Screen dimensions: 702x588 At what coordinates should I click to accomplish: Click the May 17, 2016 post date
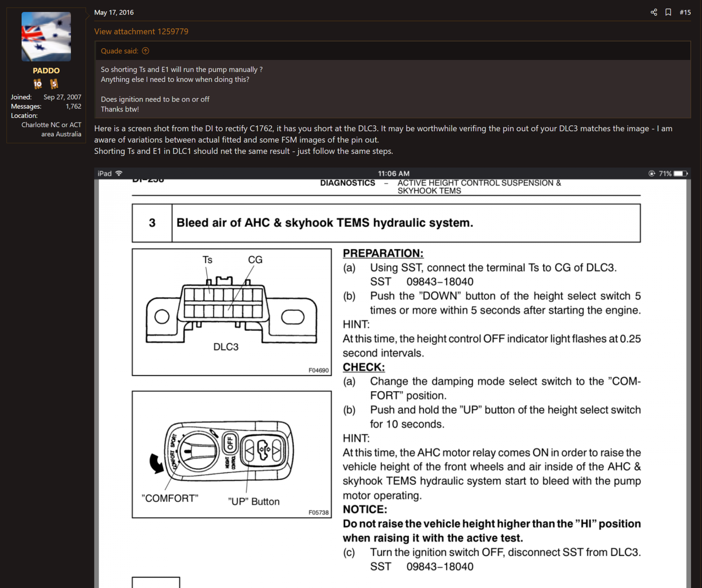[x=114, y=12]
